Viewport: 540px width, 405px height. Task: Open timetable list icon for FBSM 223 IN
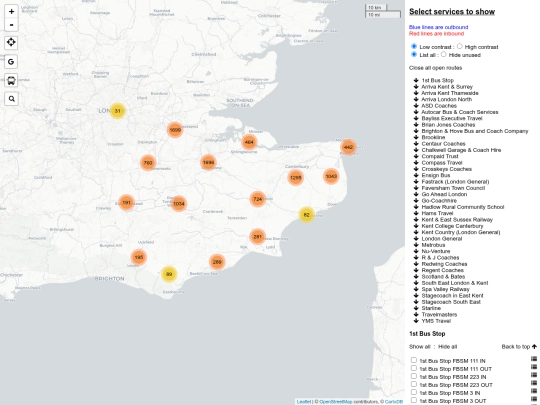point(534,375)
